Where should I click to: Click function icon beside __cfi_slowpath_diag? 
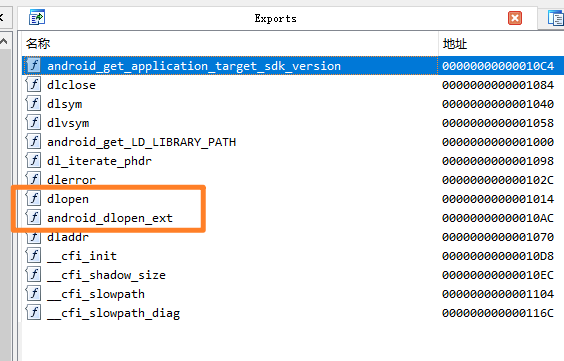(33, 312)
